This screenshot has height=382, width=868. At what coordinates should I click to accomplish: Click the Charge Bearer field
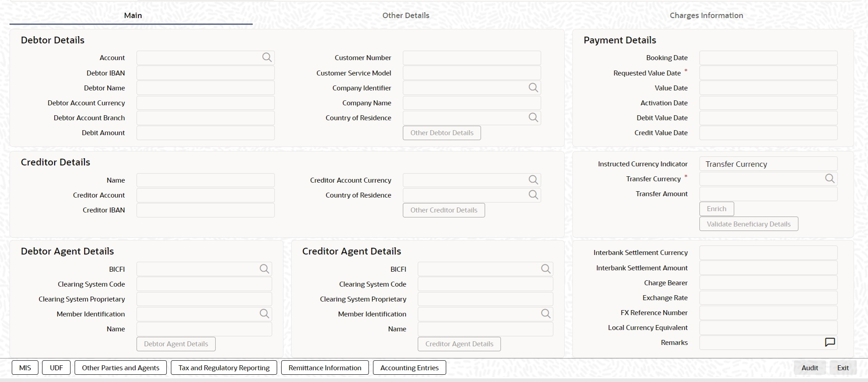coord(768,283)
